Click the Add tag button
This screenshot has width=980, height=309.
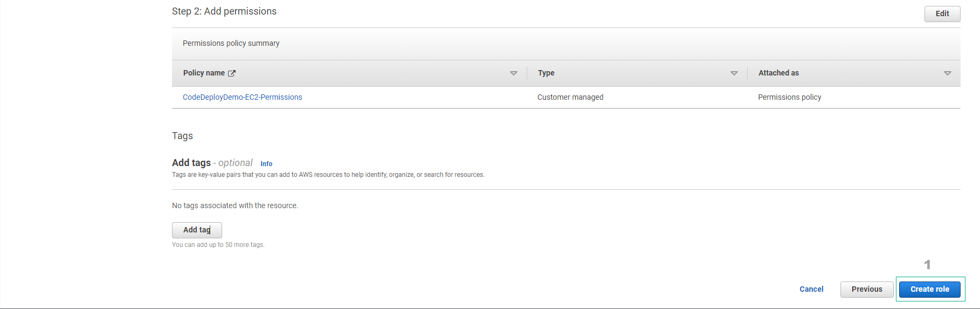(x=197, y=230)
